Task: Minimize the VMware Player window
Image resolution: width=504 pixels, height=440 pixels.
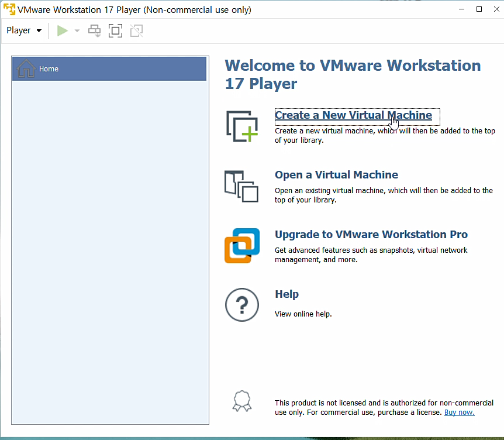Action: pyautogui.click(x=461, y=9)
